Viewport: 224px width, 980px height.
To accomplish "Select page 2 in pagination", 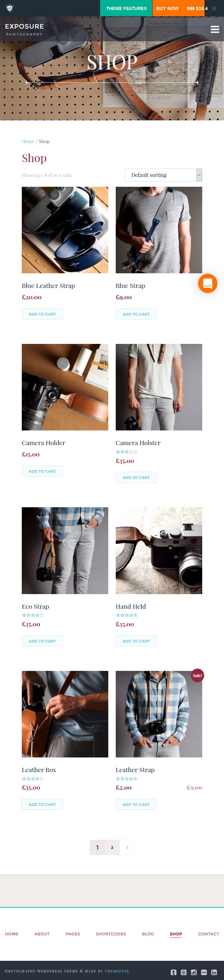I will [x=112, y=847].
